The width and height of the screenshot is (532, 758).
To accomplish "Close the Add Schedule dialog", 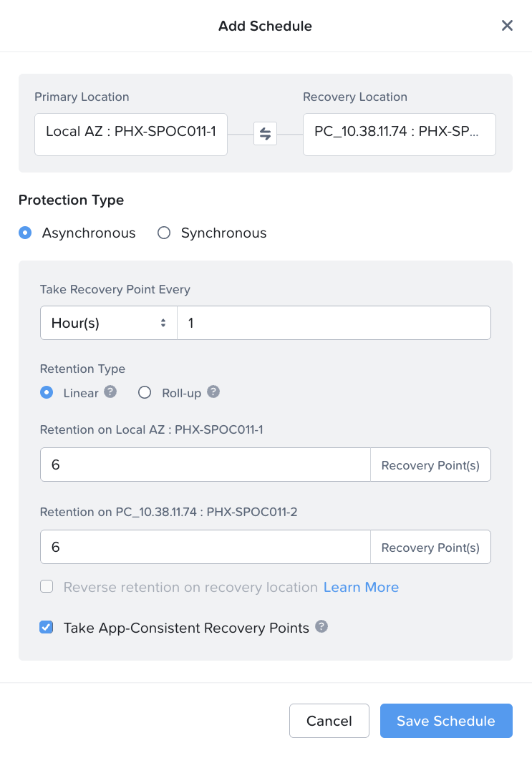I will pyautogui.click(x=507, y=26).
